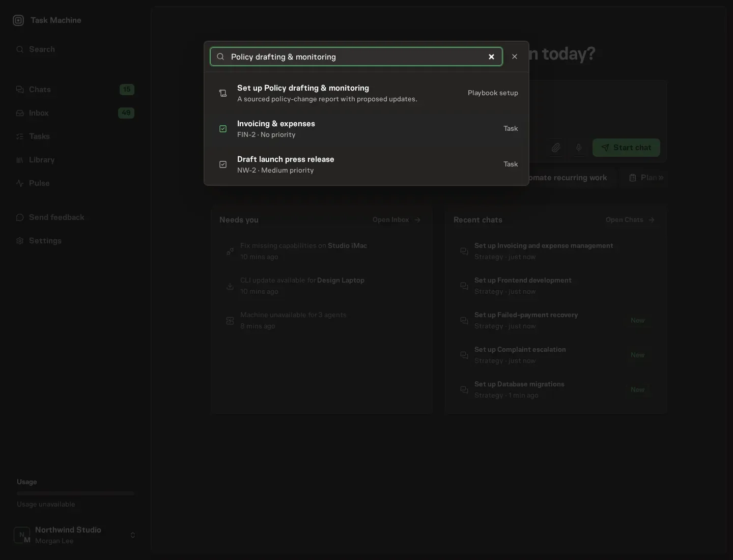Open Fix missing capabilities on Studio iMac item
This screenshot has height=560, width=733.
pos(322,251)
